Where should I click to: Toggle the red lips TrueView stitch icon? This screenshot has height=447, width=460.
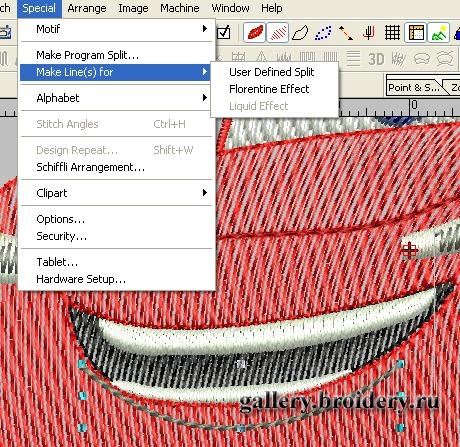255,33
